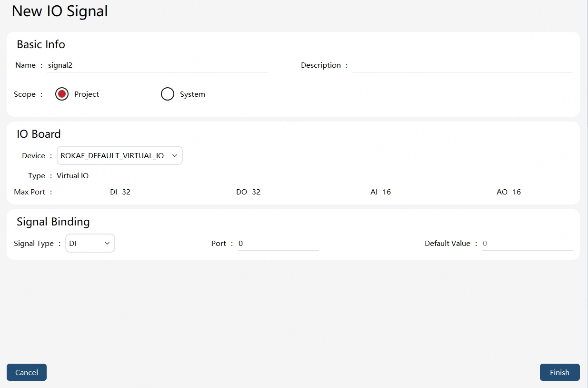Click the Port input field
The width and height of the screenshot is (588, 388).
278,244
